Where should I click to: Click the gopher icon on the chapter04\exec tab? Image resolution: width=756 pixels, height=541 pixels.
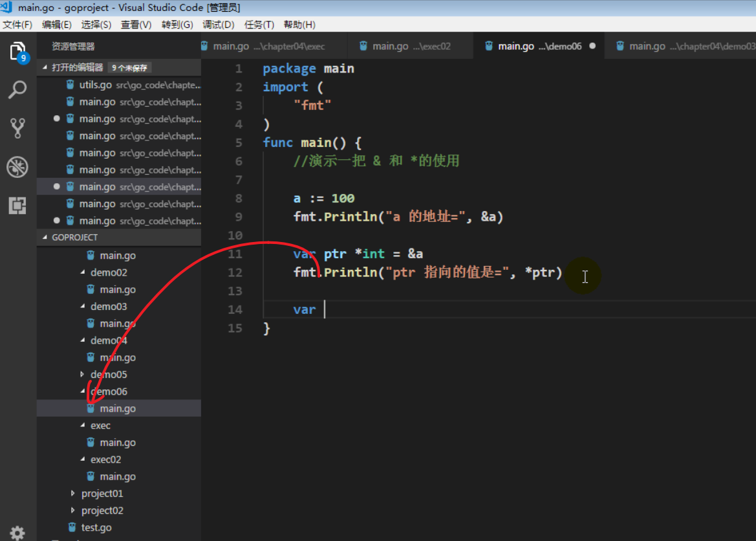(205, 47)
